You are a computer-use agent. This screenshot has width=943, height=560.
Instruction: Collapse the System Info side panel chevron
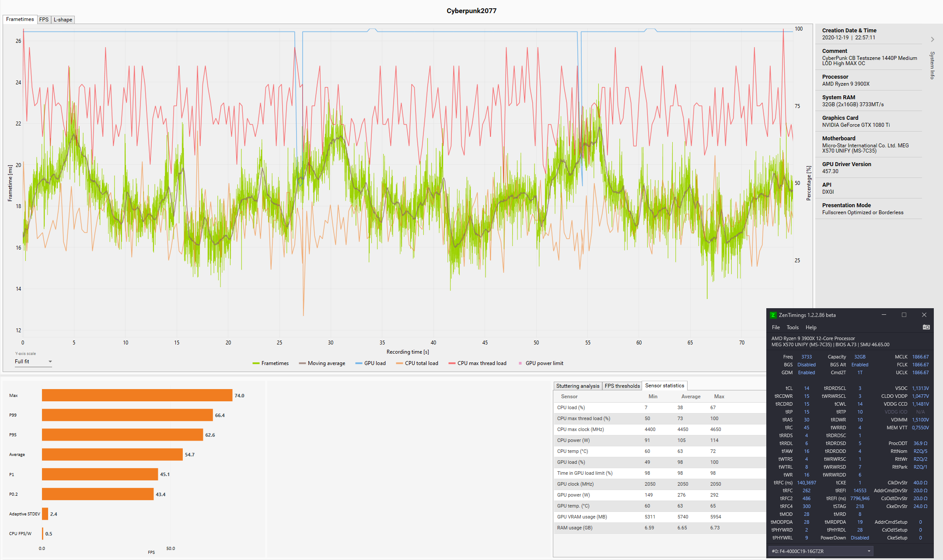tap(933, 39)
